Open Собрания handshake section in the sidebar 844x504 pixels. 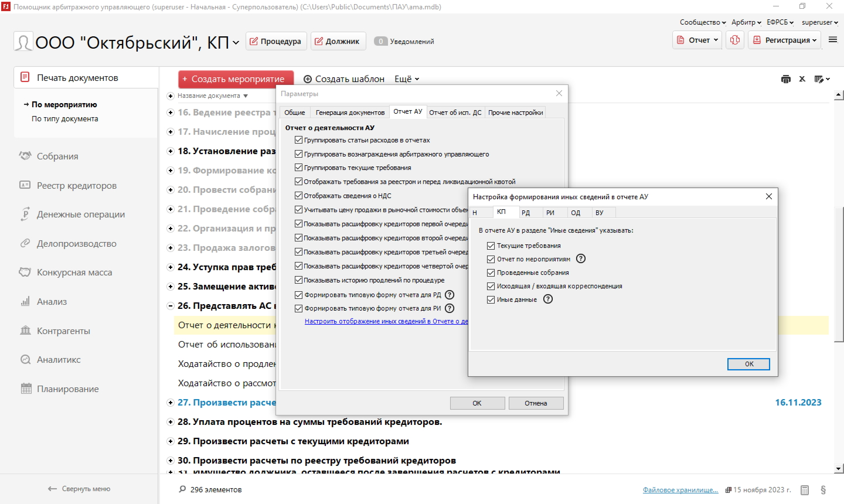pos(57,156)
